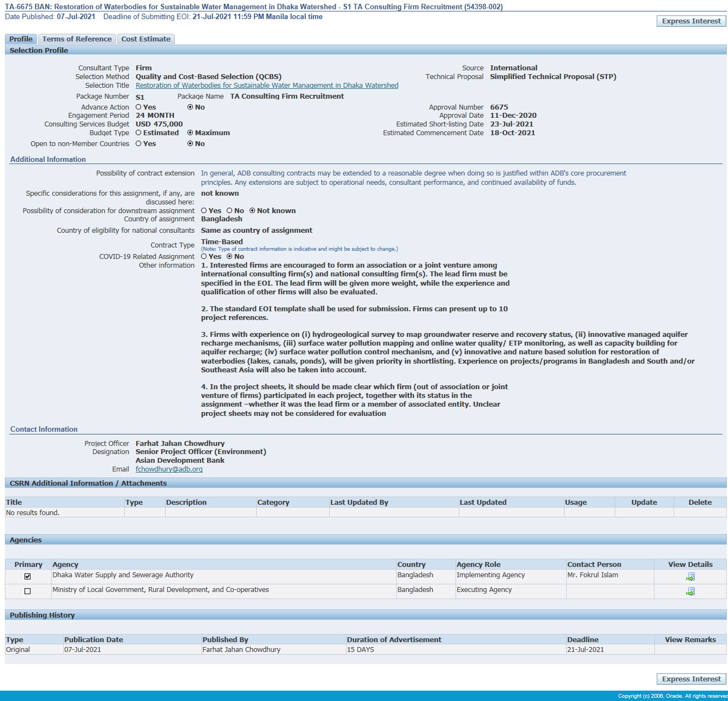Viewport: 728px width, 701px height.
Task: Select Estimated radio for Budget Type
Action: click(138, 133)
